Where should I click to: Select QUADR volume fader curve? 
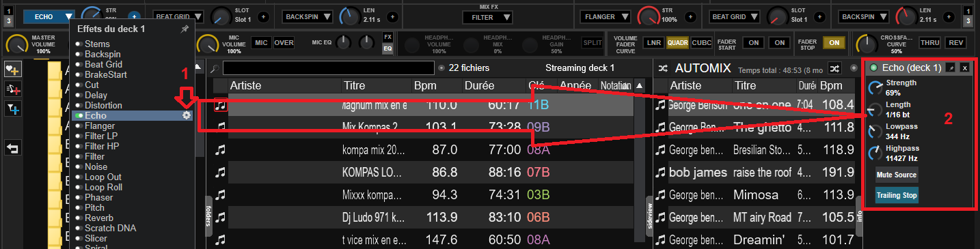677,42
